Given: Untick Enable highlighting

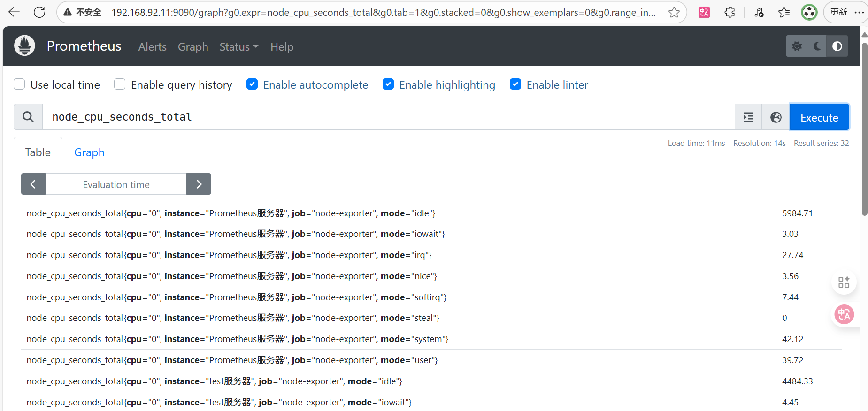Looking at the screenshot, I should 388,84.
